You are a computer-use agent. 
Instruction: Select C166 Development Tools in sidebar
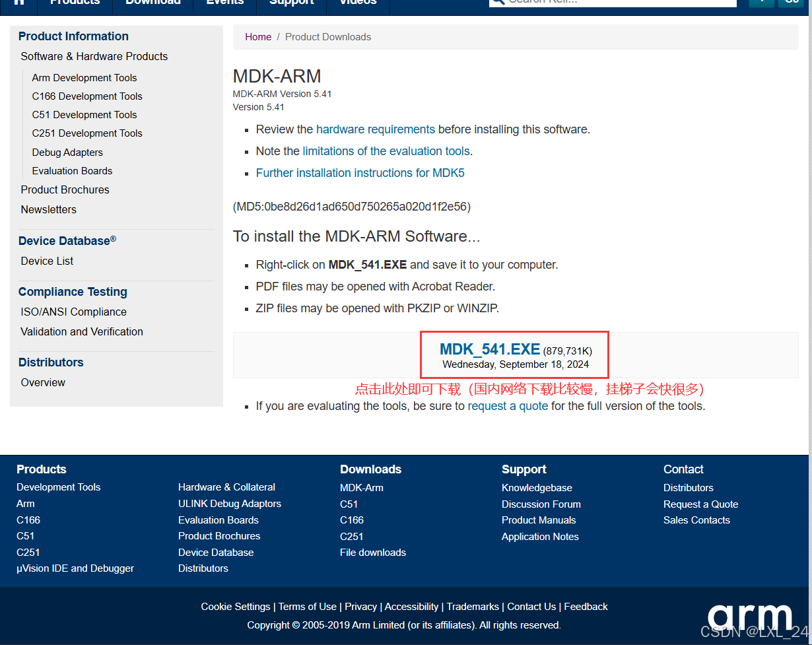[87, 96]
